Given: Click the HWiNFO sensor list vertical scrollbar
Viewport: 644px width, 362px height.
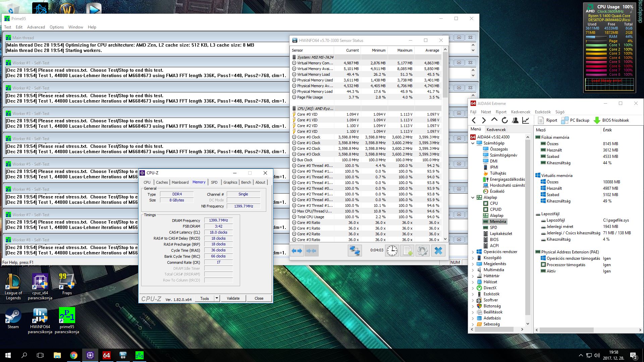Looking at the screenshot, I should 445,144.
